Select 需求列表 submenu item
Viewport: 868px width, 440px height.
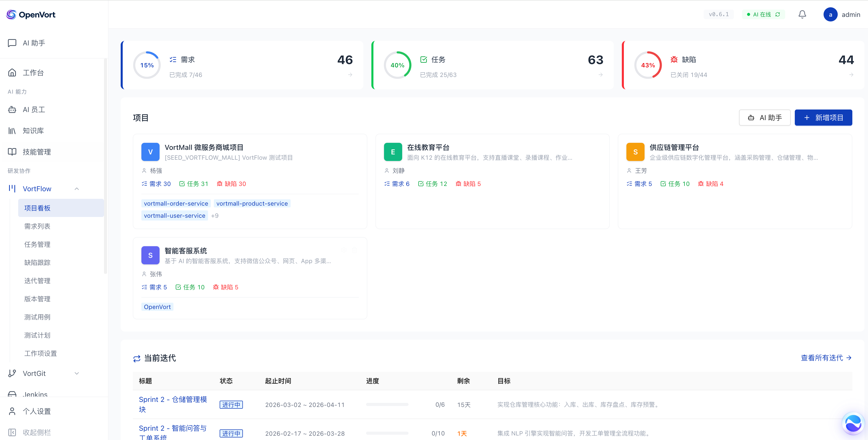tap(37, 226)
